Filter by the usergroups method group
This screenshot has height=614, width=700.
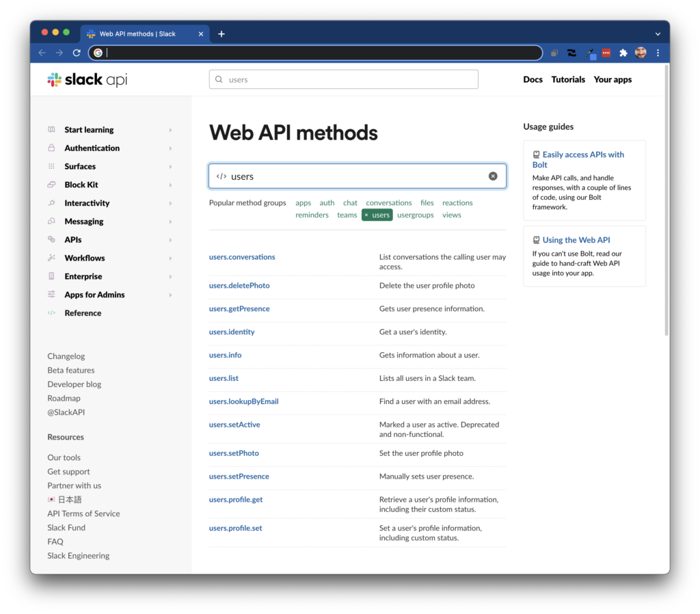pos(416,215)
